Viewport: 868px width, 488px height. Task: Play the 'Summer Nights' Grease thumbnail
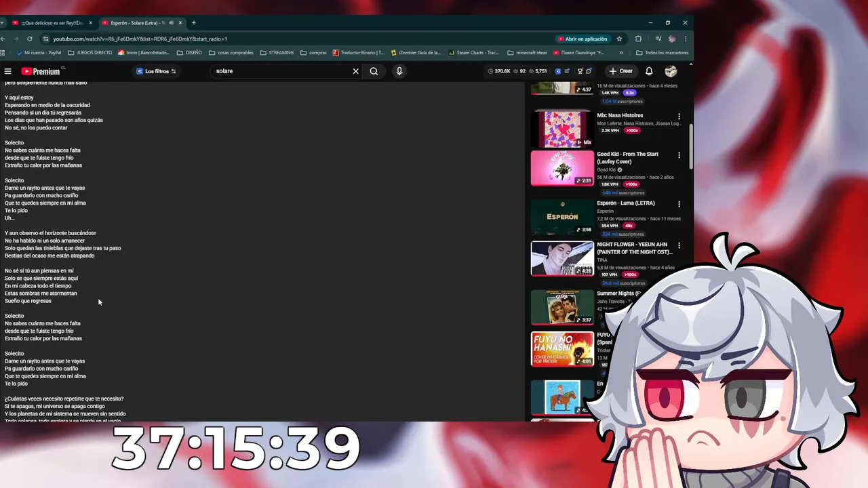tap(562, 308)
